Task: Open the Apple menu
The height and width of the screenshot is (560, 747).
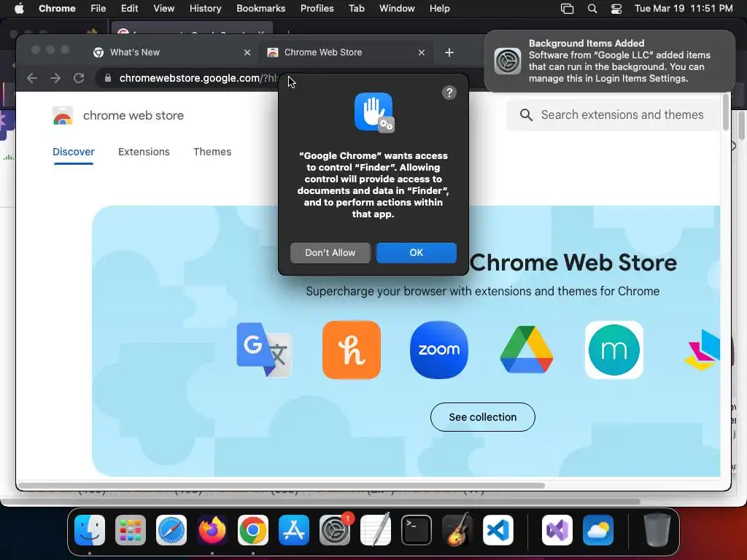Action: point(19,9)
